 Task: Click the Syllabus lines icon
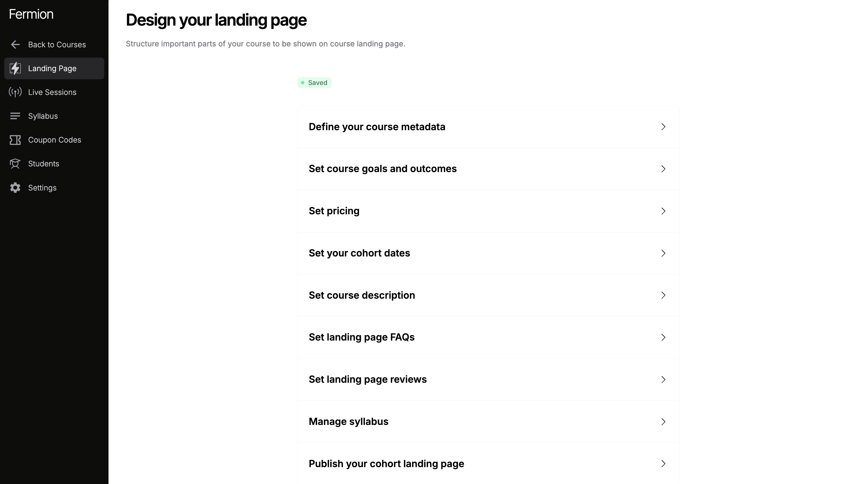click(x=15, y=116)
